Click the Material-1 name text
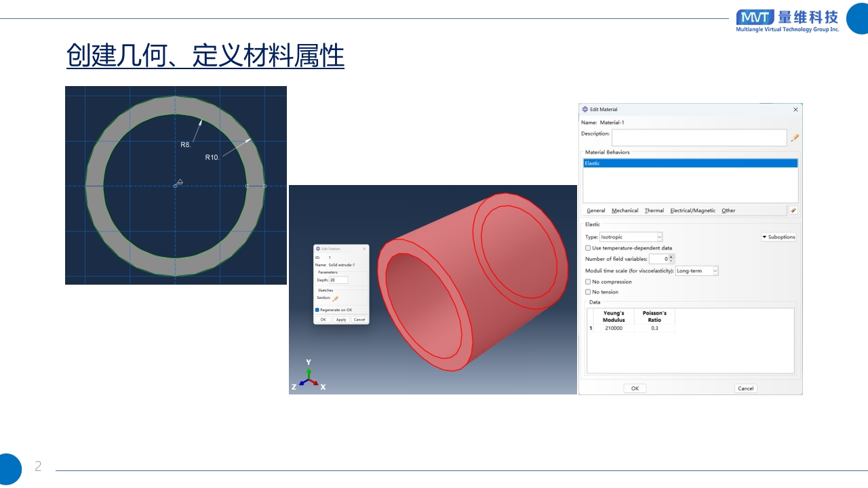Image resolution: width=868 pixels, height=488 pixels. (612, 123)
